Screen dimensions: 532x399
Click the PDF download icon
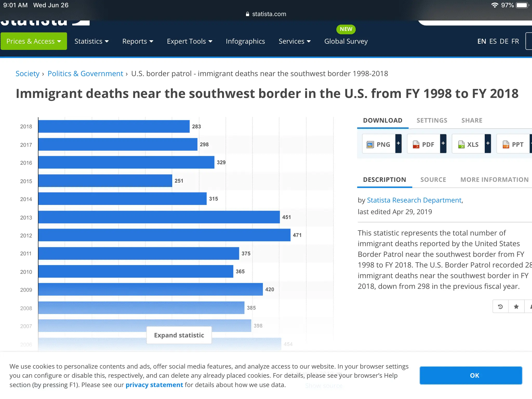click(416, 144)
